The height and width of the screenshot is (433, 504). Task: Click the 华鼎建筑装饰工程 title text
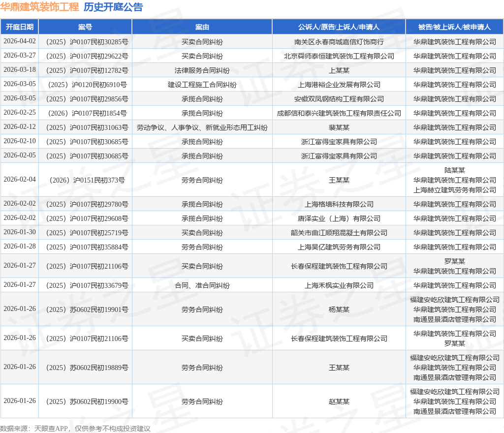coord(39,7)
